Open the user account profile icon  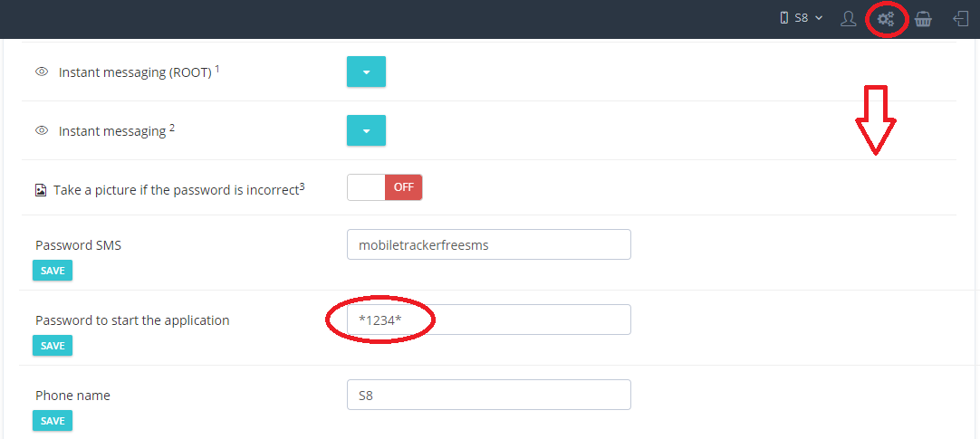[848, 19]
